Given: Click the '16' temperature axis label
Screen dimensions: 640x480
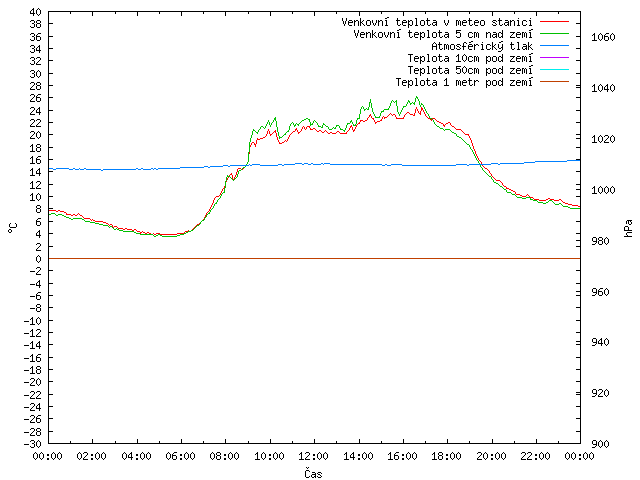Looking at the screenshot, I should tap(36, 160).
